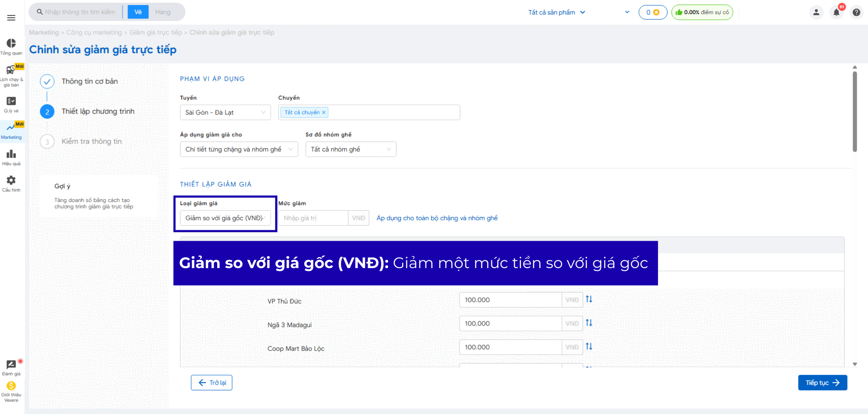Open the user account profile icon
The width and height of the screenshot is (868, 414).
tap(816, 12)
